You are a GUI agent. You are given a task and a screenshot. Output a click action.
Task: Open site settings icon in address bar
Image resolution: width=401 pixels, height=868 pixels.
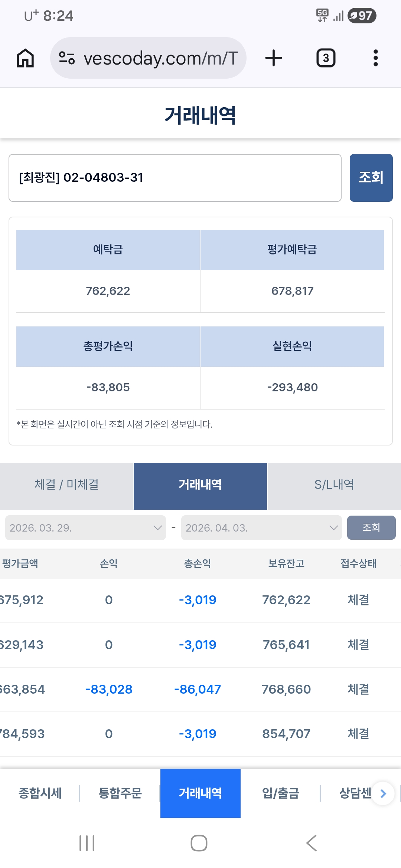pyautogui.click(x=67, y=58)
